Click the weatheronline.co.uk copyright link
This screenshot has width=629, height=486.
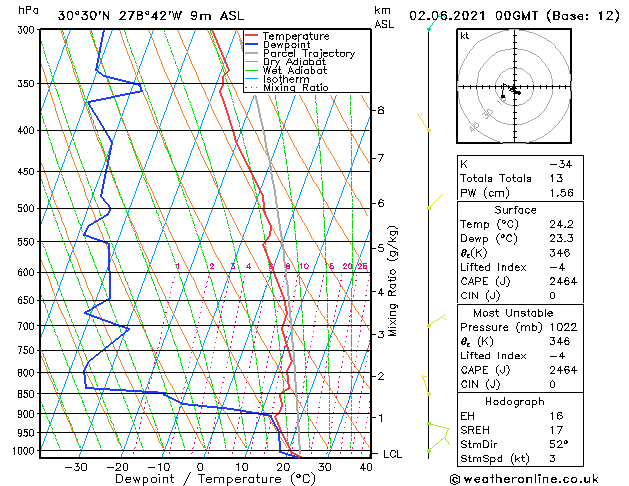pos(524,479)
